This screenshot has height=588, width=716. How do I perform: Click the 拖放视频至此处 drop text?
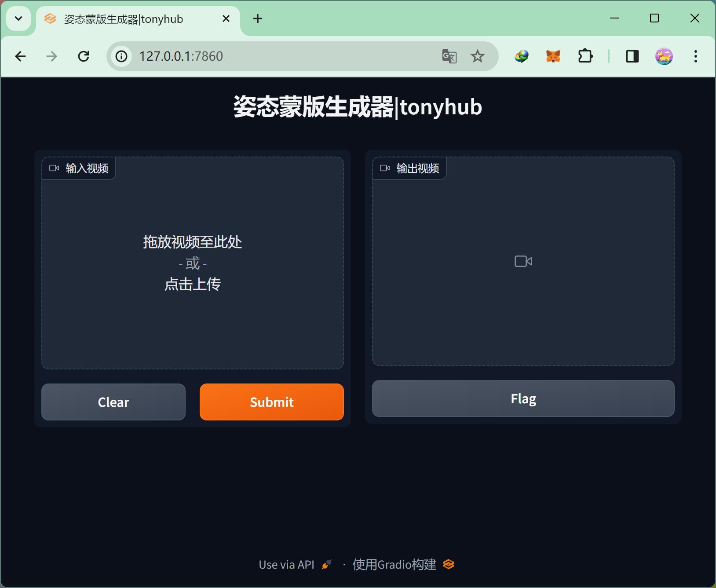tap(193, 242)
